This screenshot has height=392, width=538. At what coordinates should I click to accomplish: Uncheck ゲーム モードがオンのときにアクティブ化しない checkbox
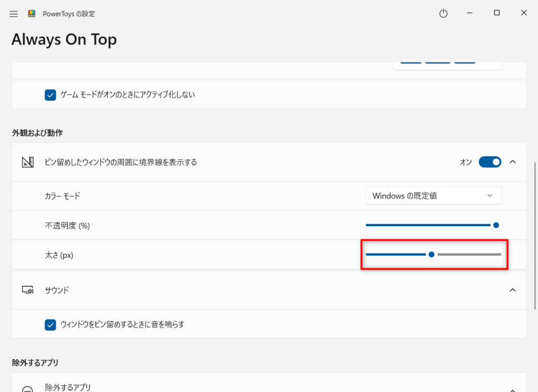point(50,95)
